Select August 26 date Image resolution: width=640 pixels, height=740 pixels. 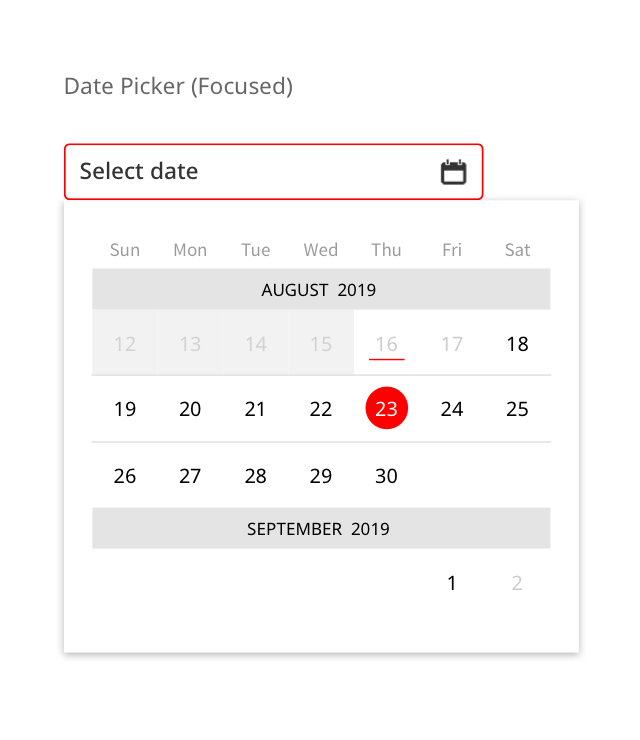[125, 476]
